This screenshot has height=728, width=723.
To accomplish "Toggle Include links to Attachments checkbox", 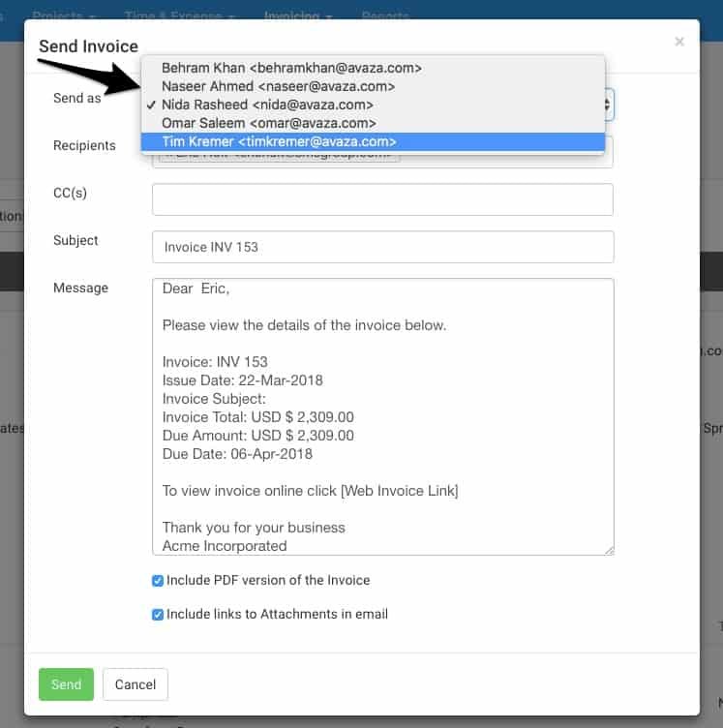I will pyautogui.click(x=158, y=615).
